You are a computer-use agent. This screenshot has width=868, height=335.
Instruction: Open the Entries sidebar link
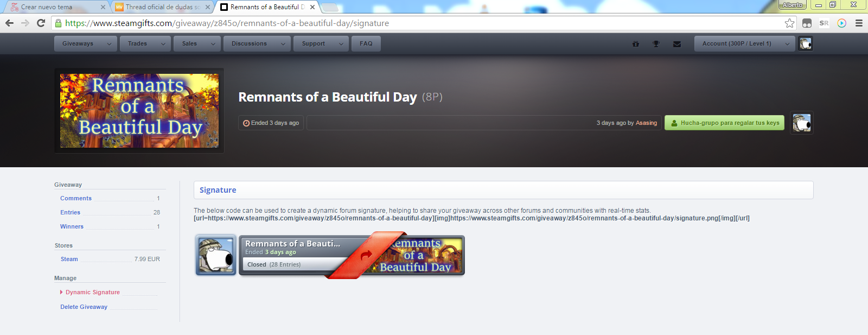[x=70, y=212]
